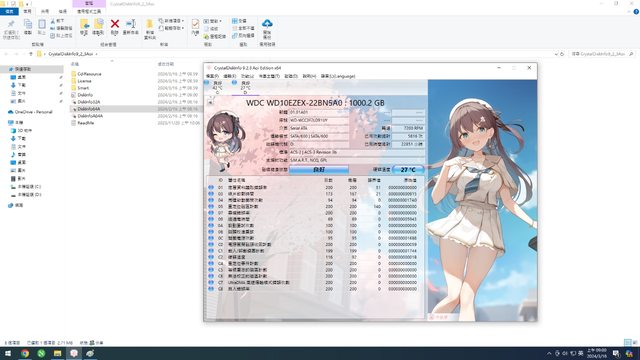Switch to details view toggle at bottom right
This screenshot has height=360, width=640.
[627, 342]
